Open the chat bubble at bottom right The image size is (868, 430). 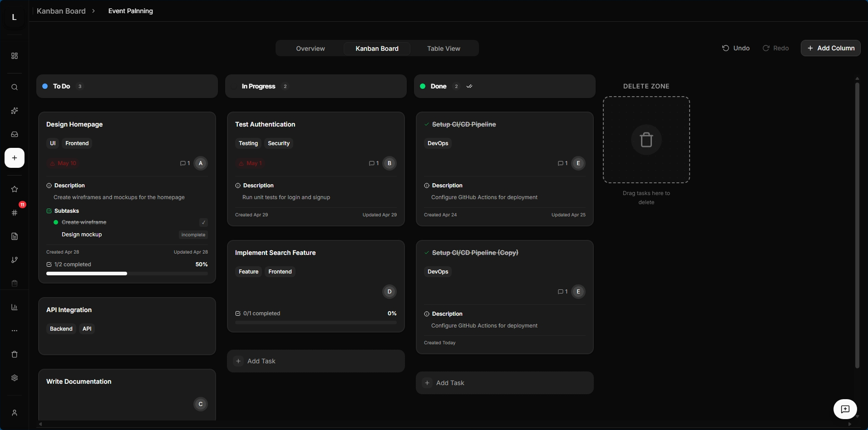pyautogui.click(x=845, y=409)
